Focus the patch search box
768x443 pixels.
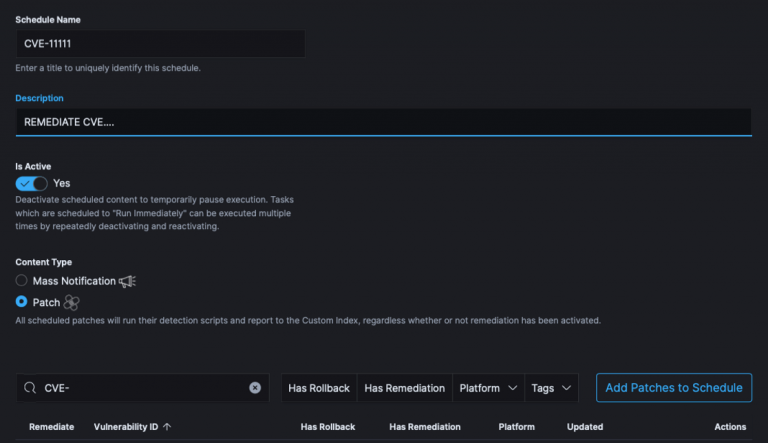(143, 388)
